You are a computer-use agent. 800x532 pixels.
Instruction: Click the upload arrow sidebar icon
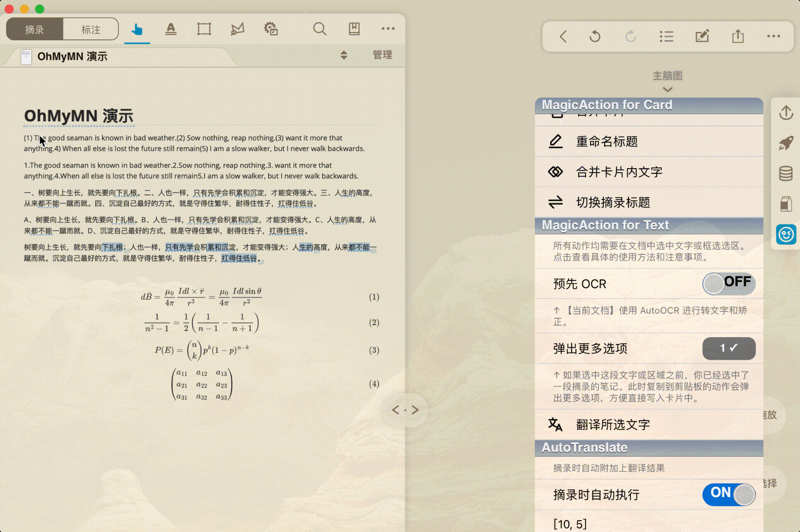tap(786, 113)
